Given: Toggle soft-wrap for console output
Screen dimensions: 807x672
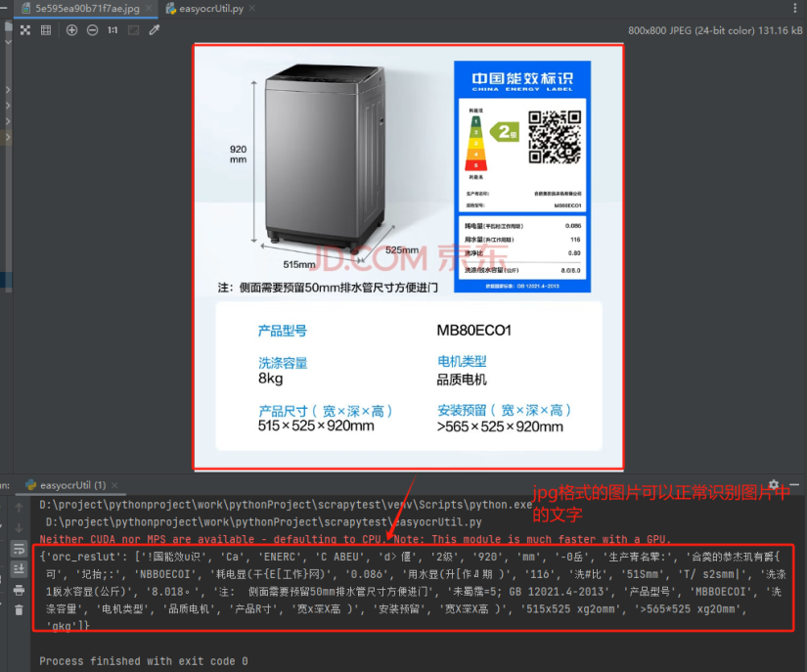Looking at the screenshot, I should click(20, 550).
